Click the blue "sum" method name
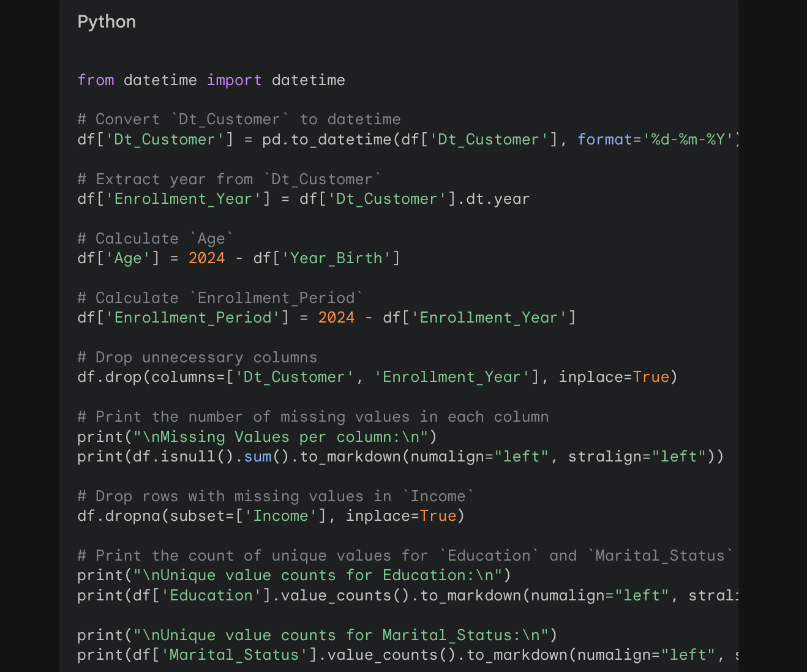807x672 pixels. point(258,457)
